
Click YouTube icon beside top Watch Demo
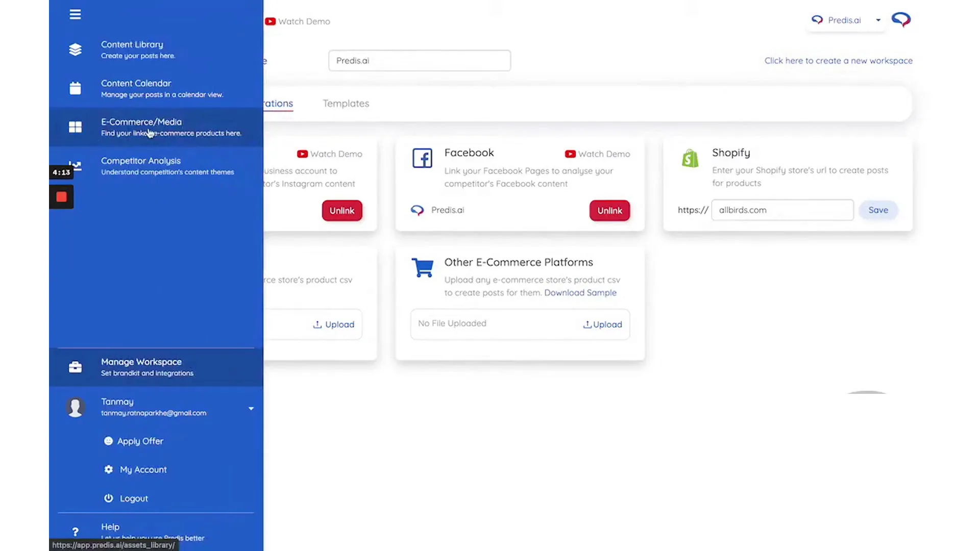click(x=270, y=21)
